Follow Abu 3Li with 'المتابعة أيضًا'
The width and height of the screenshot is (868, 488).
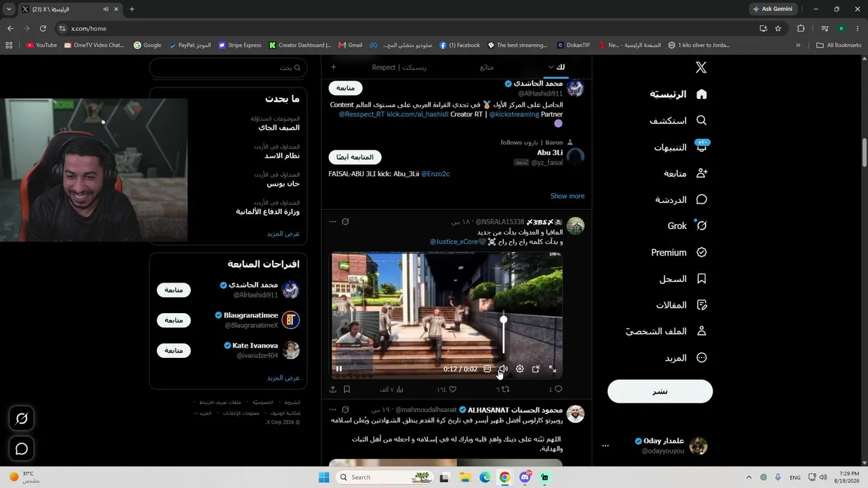[x=355, y=157]
